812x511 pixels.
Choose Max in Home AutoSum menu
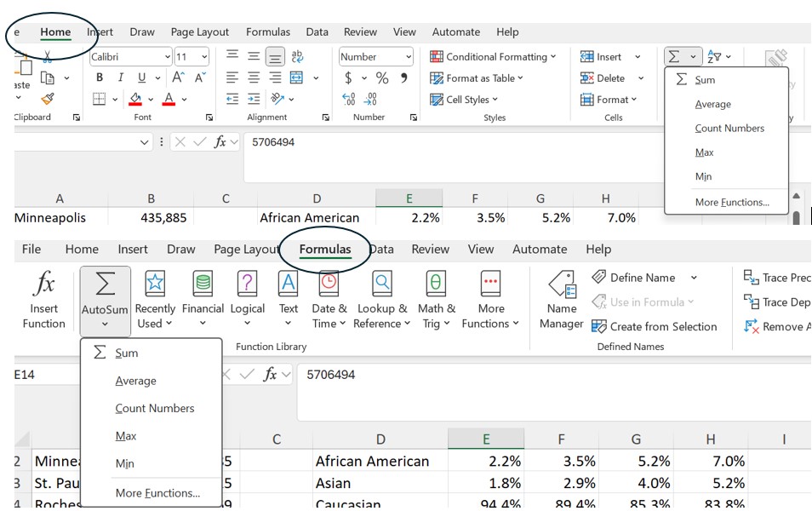[704, 152]
